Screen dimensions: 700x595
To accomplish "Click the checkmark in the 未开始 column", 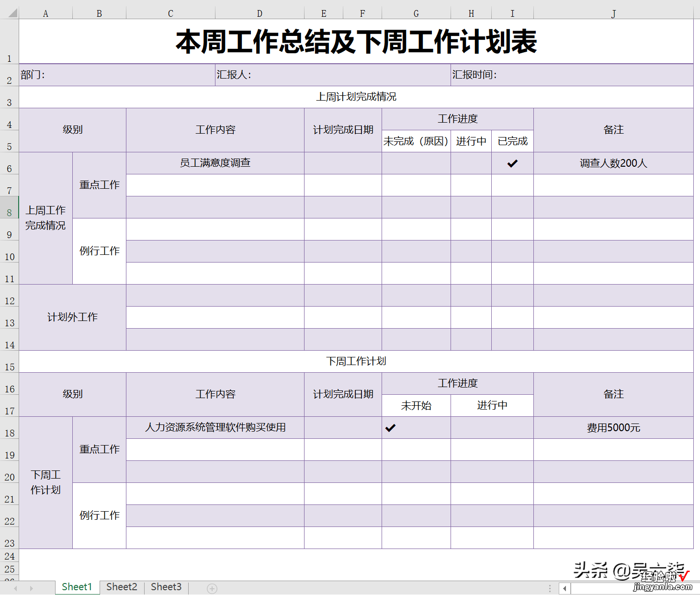I will coord(391,428).
